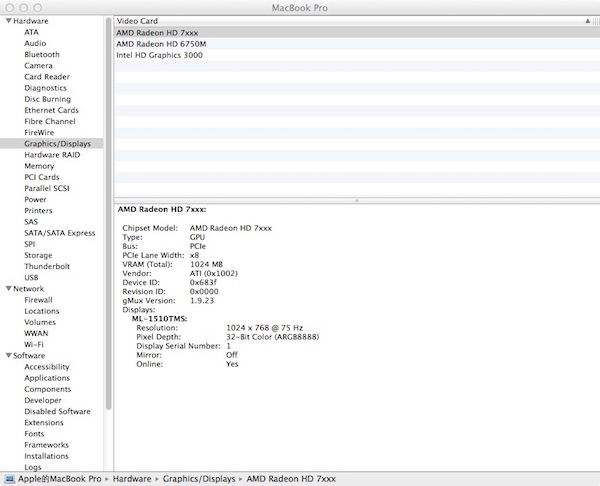Open Hardware RAID information
The image size is (600, 486).
(x=52, y=155)
